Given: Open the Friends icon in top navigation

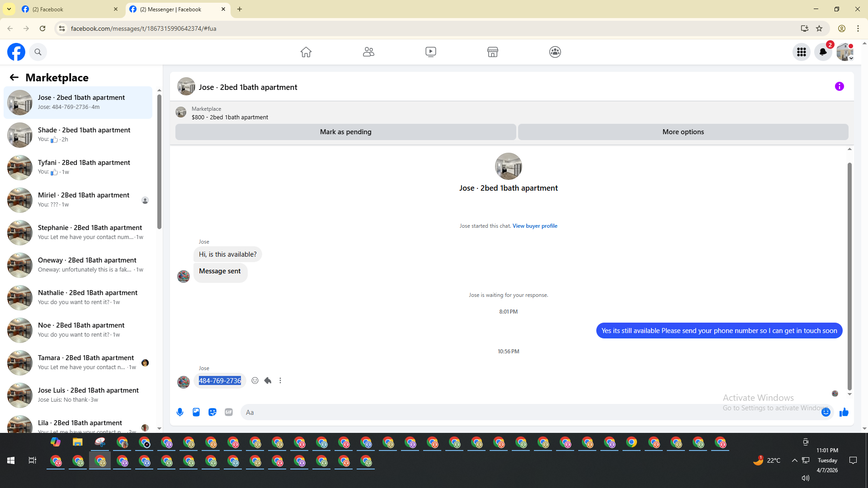Looking at the screenshot, I should click(x=368, y=52).
